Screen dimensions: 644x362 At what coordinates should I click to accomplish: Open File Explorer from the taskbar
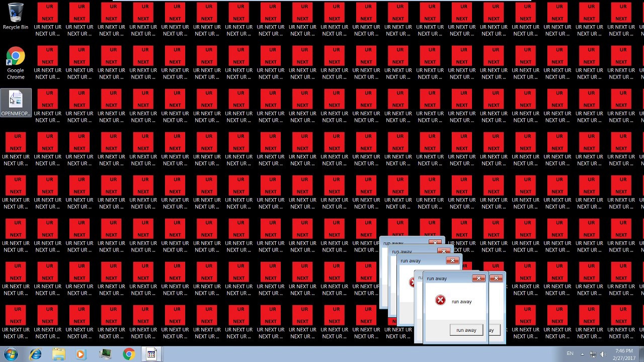click(x=58, y=354)
